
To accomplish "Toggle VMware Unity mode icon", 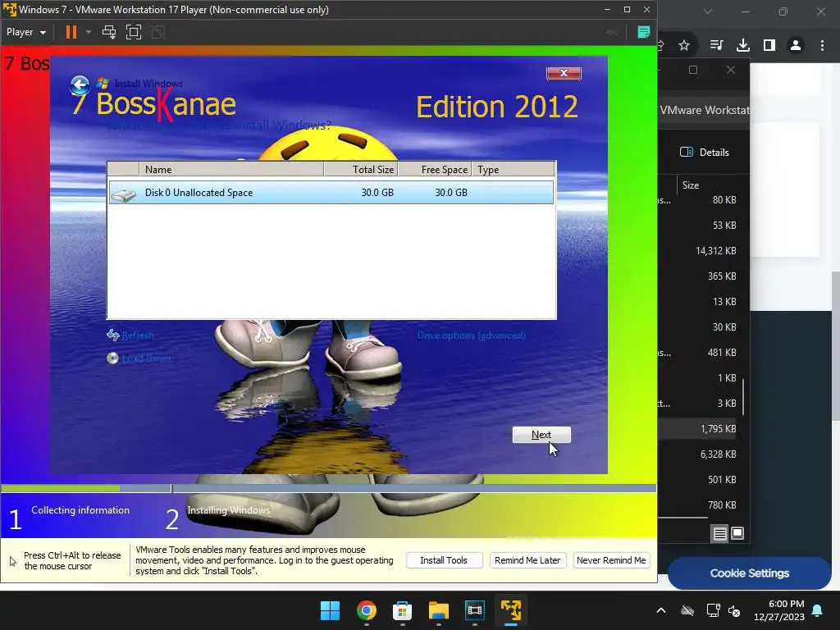I will [x=158, y=32].
